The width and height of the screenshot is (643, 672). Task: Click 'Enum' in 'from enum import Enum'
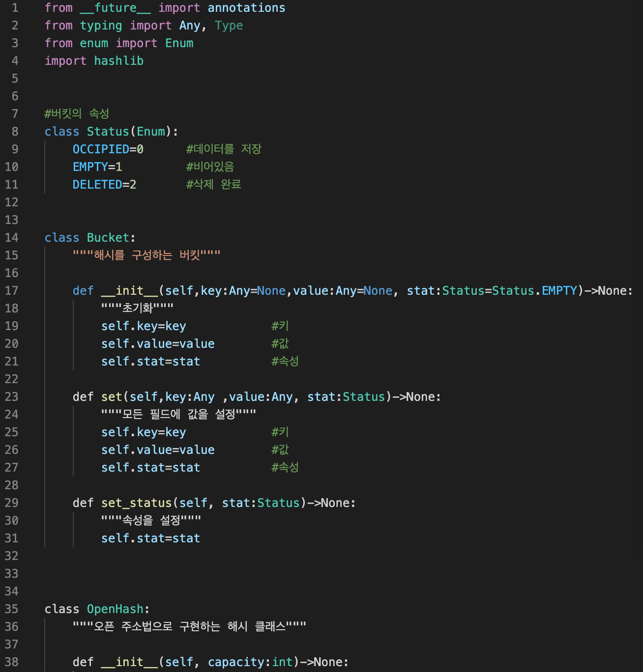click(179, 43)
